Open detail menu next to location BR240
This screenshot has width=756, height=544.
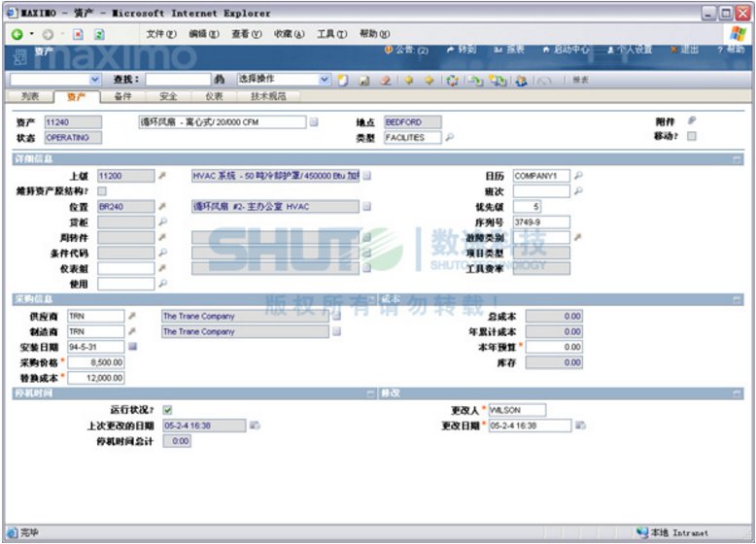click(x=162, y=206)
